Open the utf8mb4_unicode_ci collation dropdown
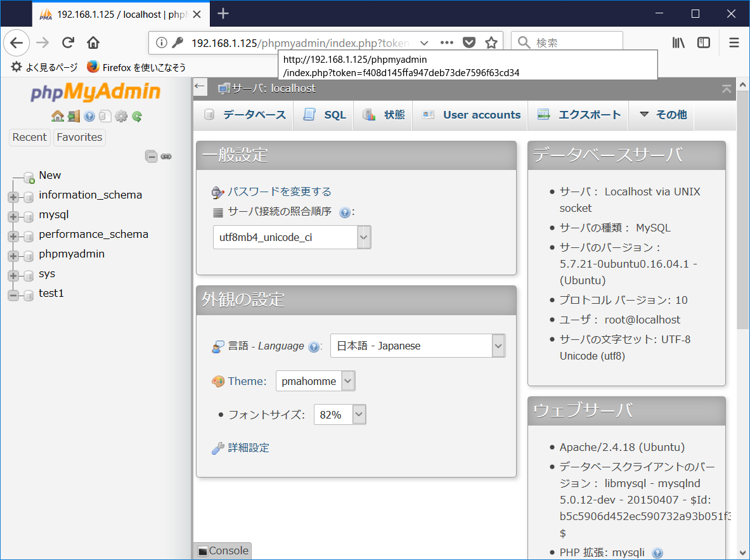The width and height of the screenshot is (750, 560). pos(292,237)
